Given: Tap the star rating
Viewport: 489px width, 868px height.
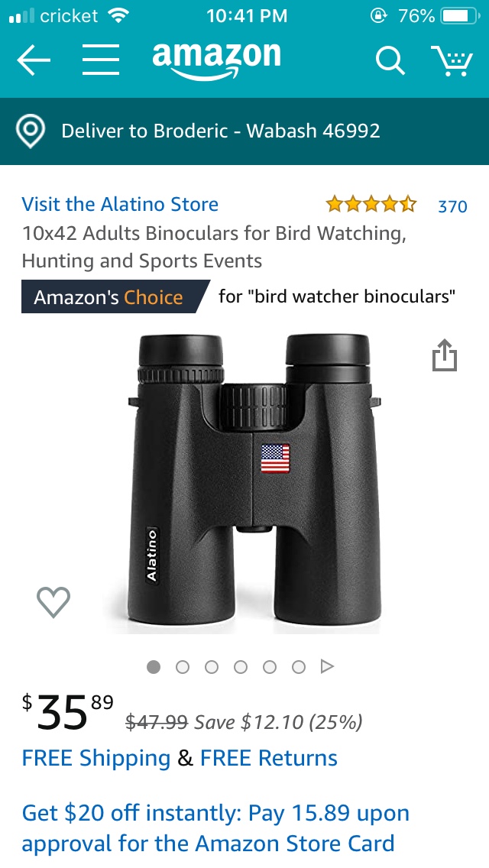Looking at the screenshot, I should (371, 205).
